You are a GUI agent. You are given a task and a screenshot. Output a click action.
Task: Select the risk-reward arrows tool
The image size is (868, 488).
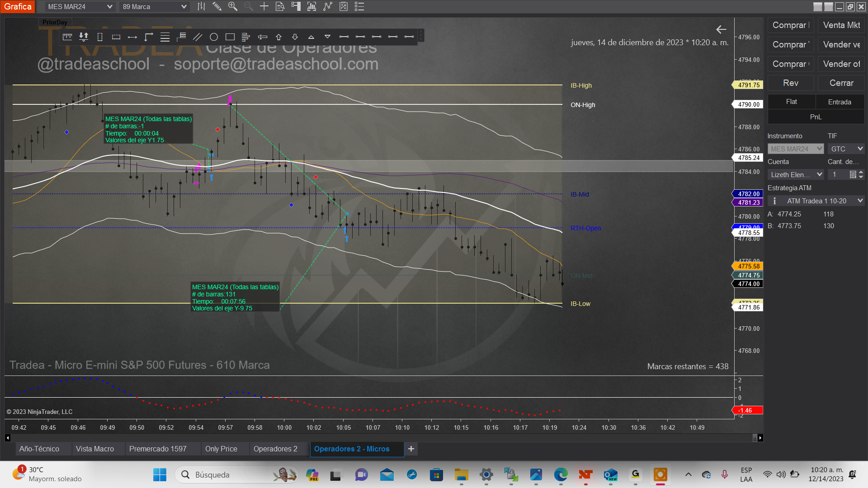click(84, 37)
